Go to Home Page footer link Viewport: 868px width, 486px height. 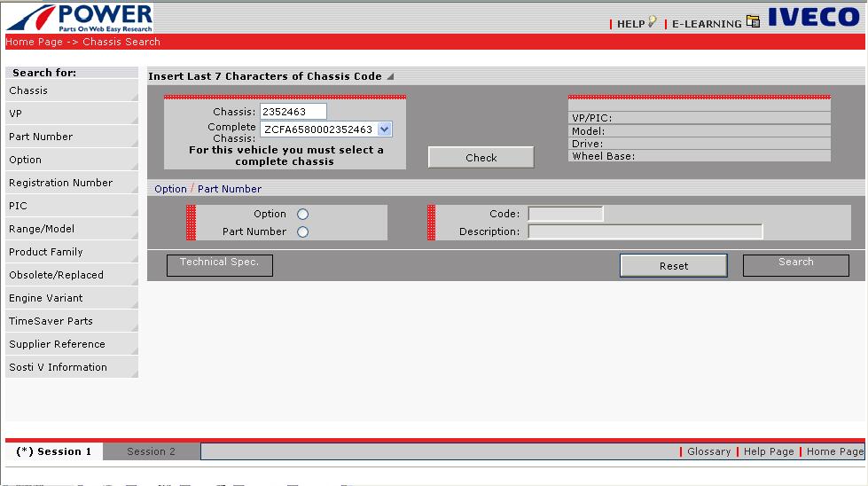834,451
